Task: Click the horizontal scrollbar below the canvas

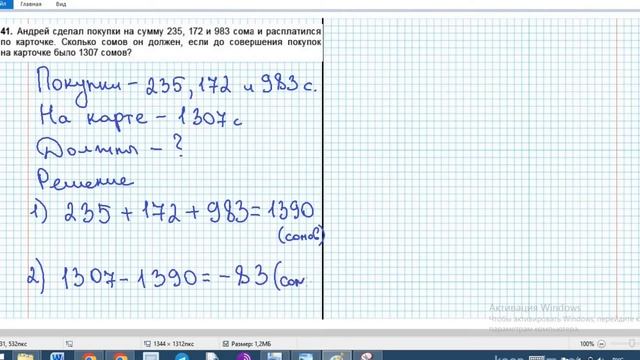Action: pyautogui.click(x=320, y=333)
